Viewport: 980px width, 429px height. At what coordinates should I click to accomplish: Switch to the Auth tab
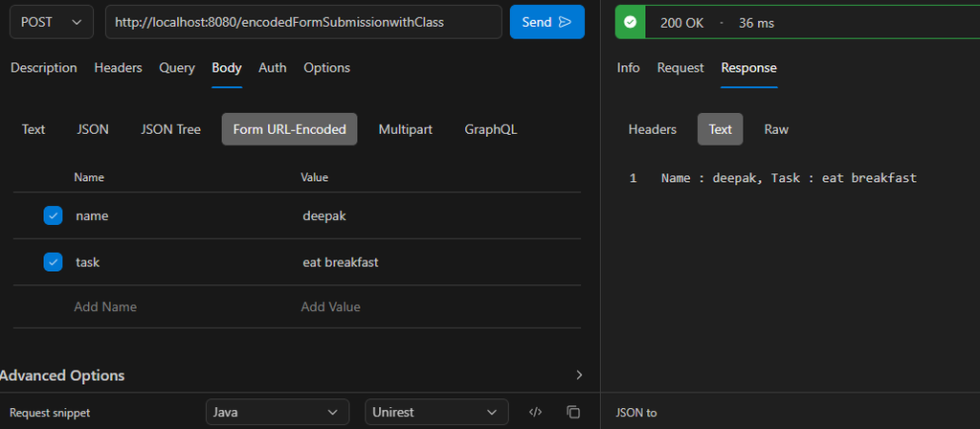coord(273,68)
